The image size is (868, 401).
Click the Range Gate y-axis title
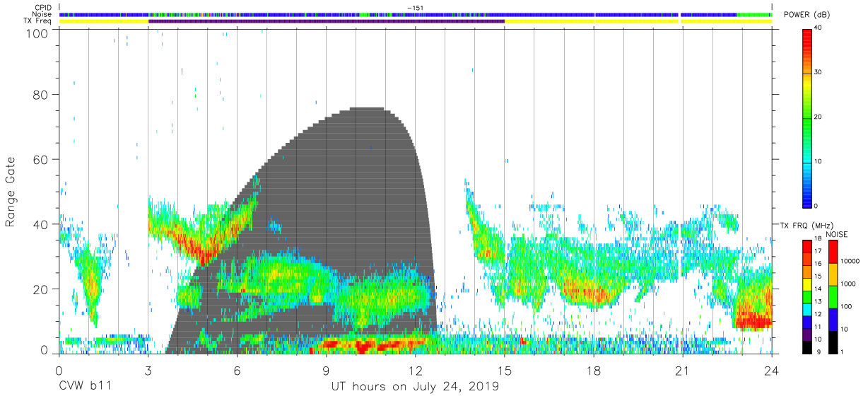[x=11, y=192]
